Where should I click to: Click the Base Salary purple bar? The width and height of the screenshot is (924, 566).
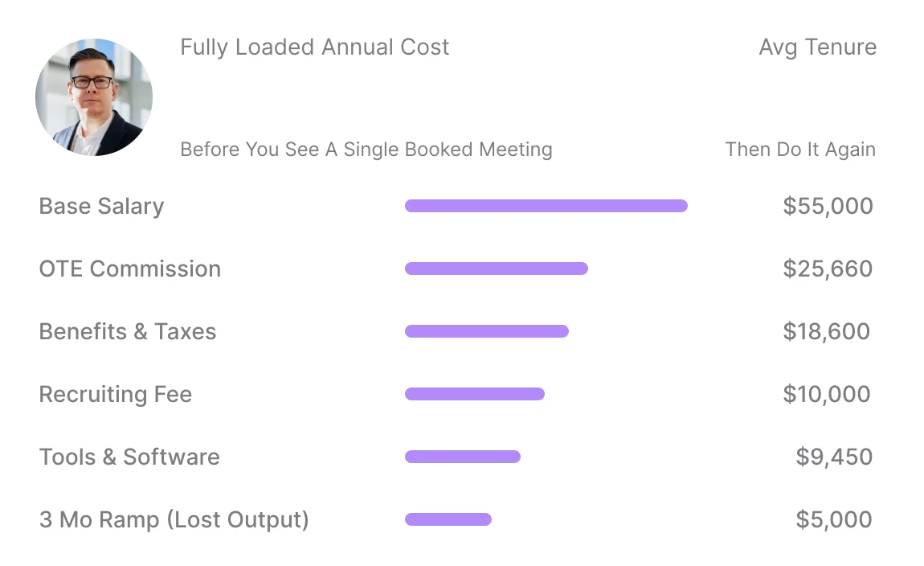(x=546, y=206)
